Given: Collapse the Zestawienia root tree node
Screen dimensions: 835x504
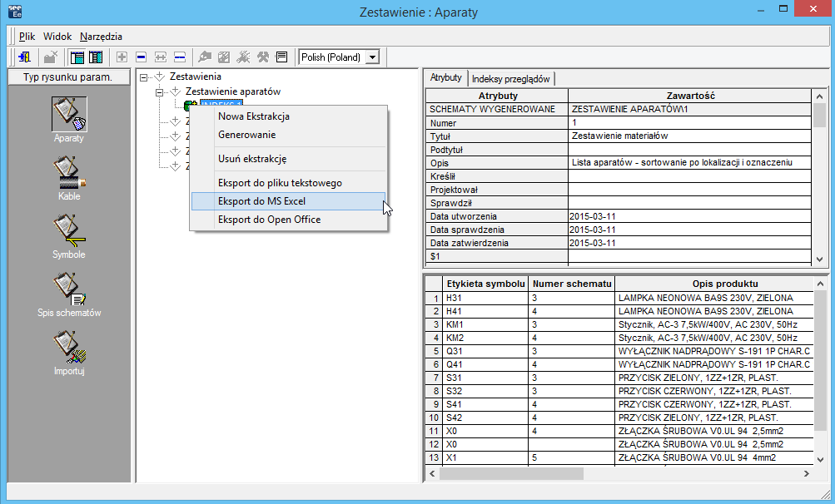Looking at the screenshot, I should tap(143, 77).
